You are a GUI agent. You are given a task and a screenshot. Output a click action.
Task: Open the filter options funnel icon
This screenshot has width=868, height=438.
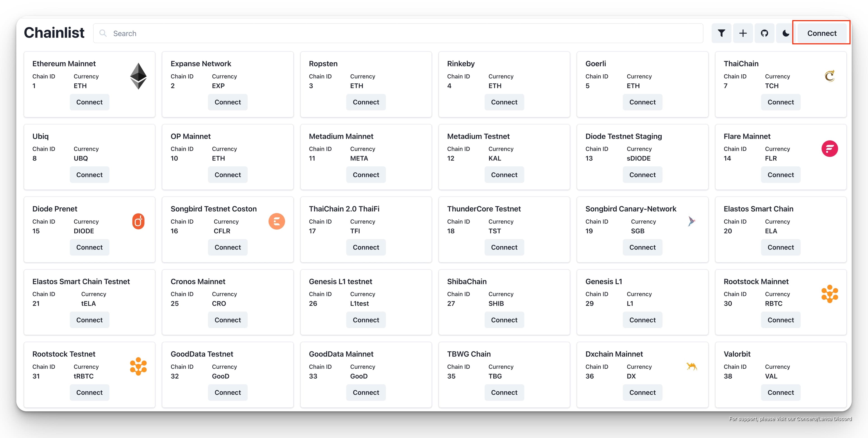coord(721,33)
